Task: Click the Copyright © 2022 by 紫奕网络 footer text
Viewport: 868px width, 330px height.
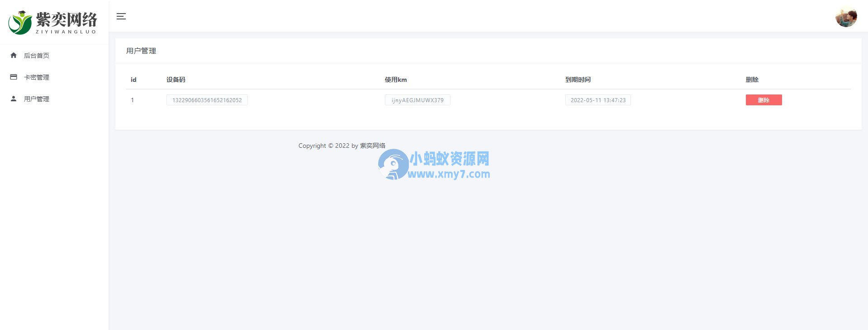Action: tap(342, 146)
